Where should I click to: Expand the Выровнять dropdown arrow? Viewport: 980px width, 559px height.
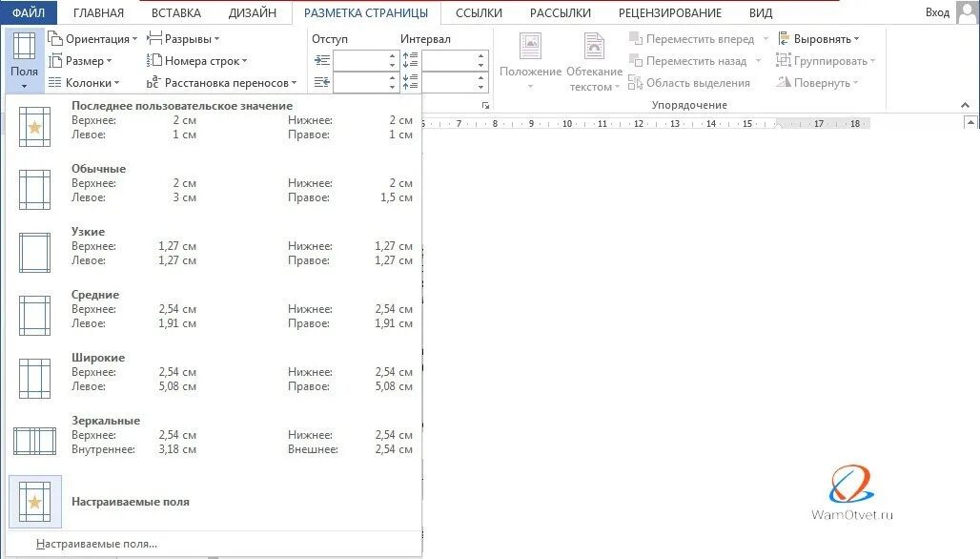click(856, 39)
